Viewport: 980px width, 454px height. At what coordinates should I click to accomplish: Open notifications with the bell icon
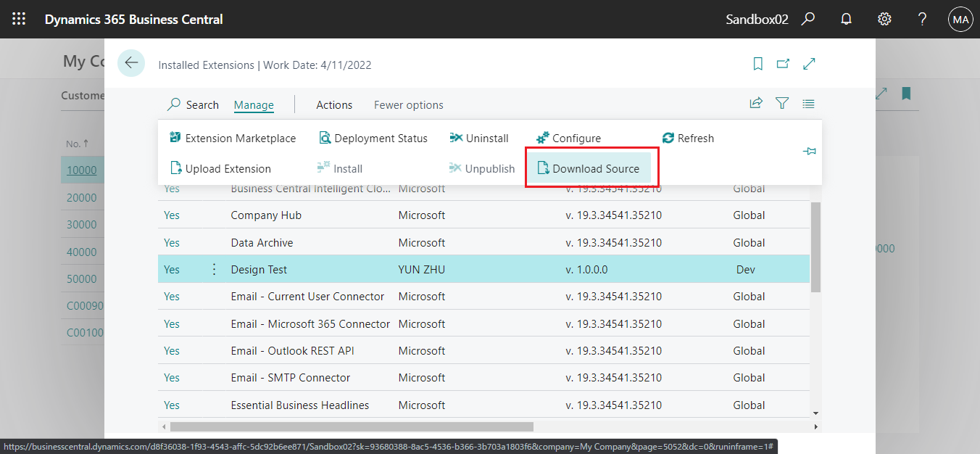coord(846,19)
